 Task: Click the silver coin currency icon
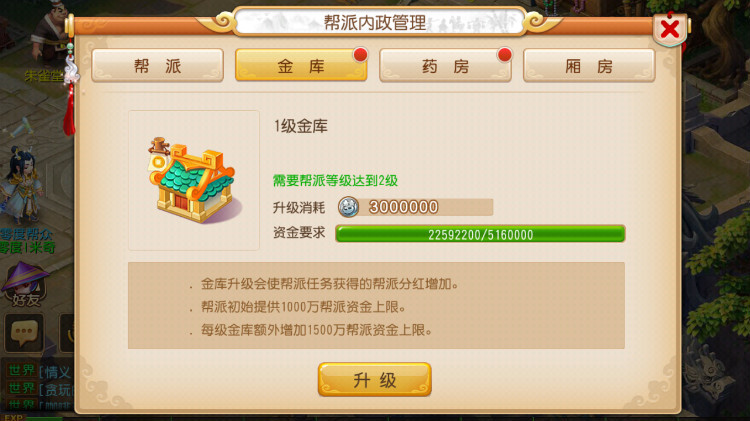click(x=349, y=207)
